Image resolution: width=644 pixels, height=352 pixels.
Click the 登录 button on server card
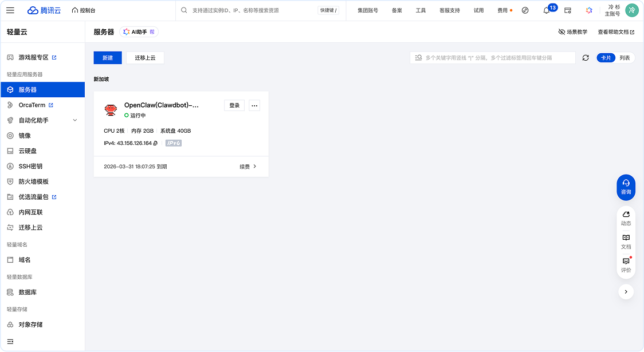(x=234, y=105)
